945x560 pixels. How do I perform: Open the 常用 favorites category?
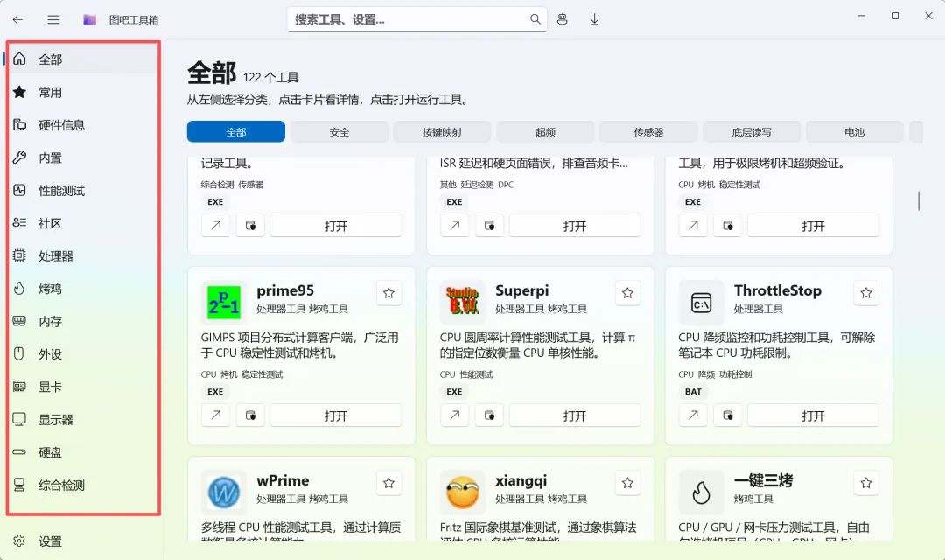[x=82, y=92]
